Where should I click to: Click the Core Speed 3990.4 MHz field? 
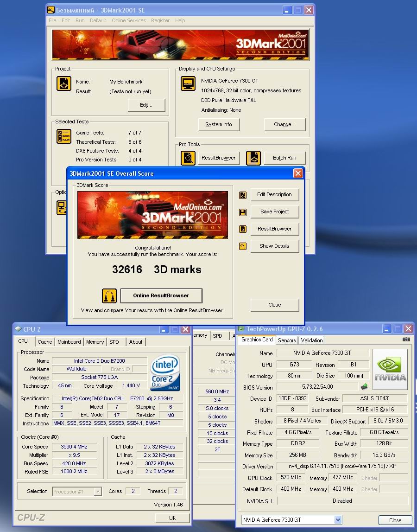click(74, 447)
